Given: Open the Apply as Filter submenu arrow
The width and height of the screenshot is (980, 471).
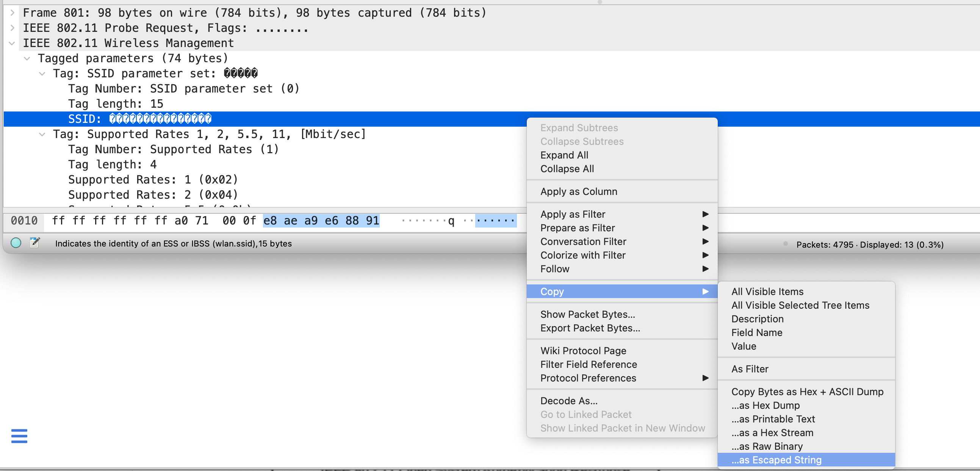Looking at the screenshot, I should [705, 214].
